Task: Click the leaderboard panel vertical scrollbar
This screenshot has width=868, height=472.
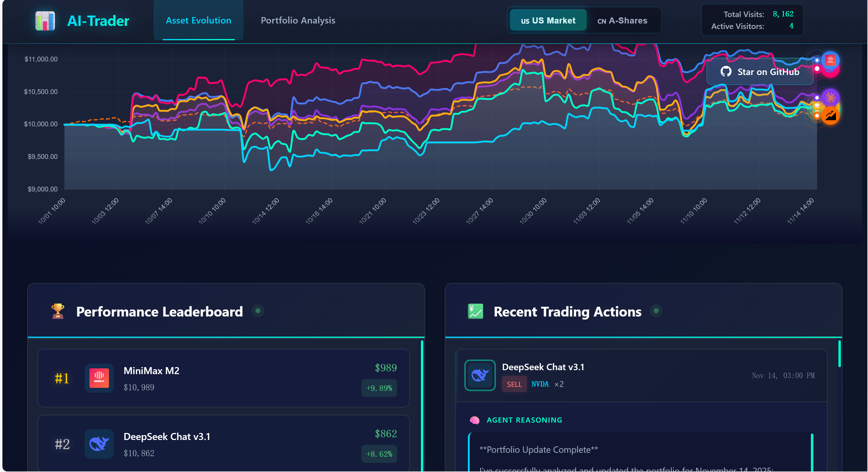Action: (x=422, y=404)
